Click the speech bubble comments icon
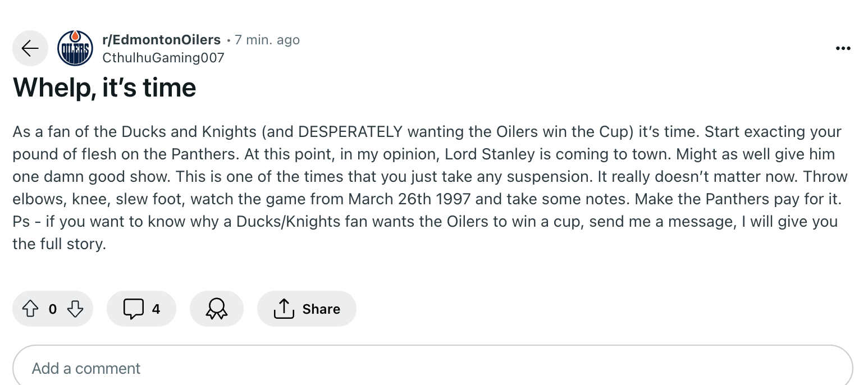Image resolution: width=868 pixels, height=385 pixels. (x=133, y=309)
